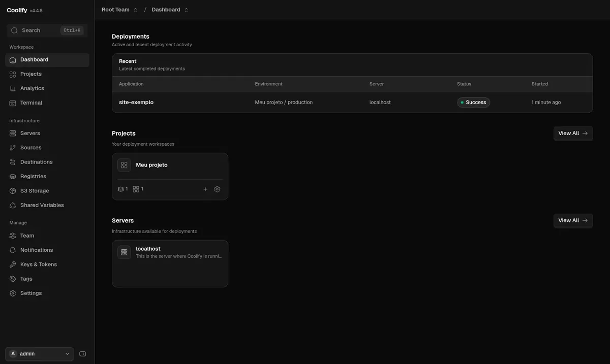Click the Team people icon

click(13, 236)
